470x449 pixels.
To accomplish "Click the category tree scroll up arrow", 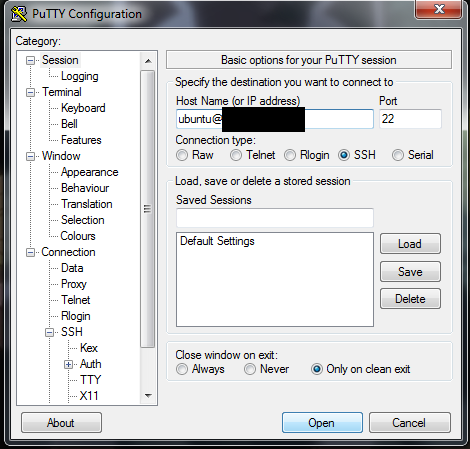I will (148, 61).
